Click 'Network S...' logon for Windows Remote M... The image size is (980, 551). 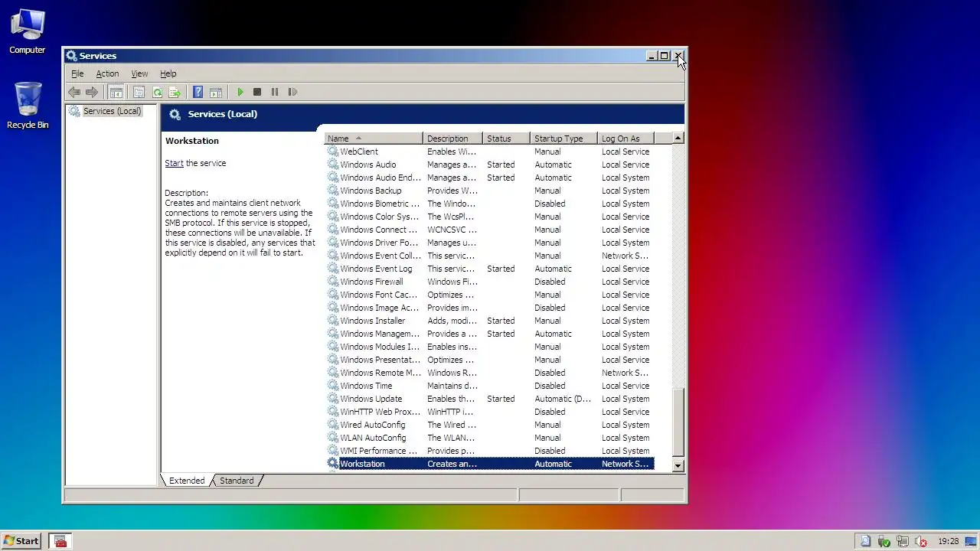tap(625, 373)
